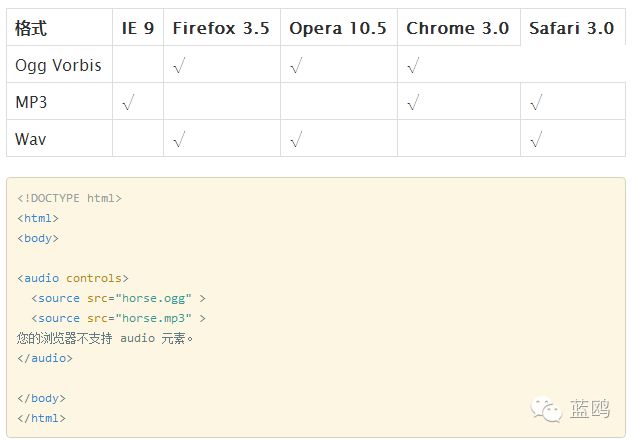Click the closing </html> tag line
The height and width of the screenshot is (441, 632).
tap(42, 418)
